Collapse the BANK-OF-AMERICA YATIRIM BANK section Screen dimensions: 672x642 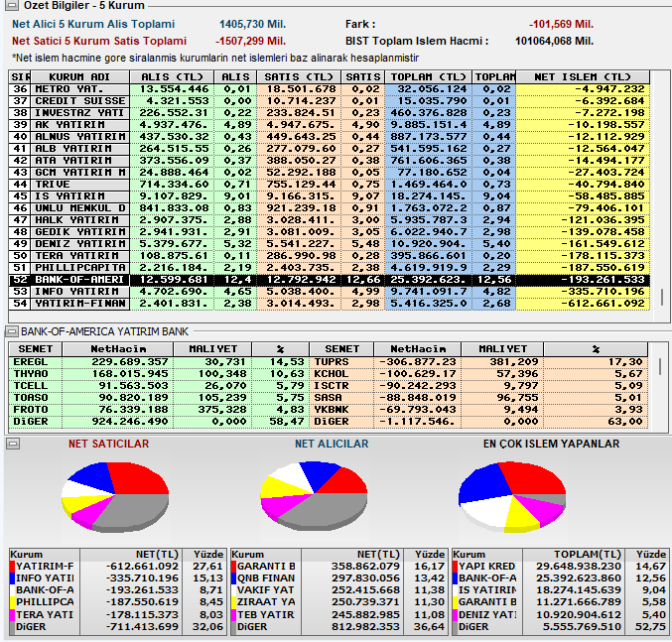(11, 331)
